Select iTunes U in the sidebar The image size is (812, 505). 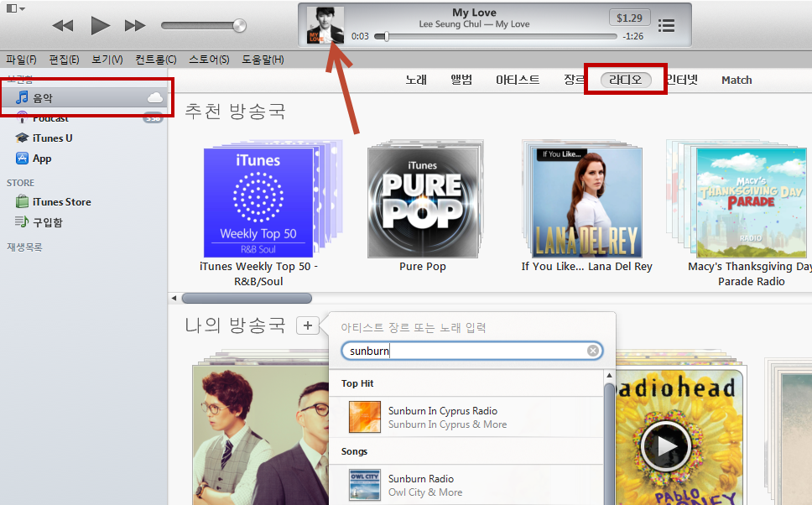pos(52,138)
